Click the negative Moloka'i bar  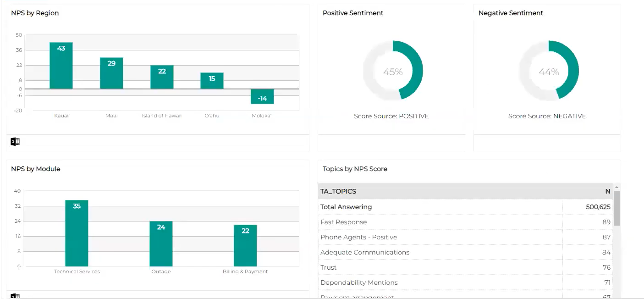pos(262,96)
